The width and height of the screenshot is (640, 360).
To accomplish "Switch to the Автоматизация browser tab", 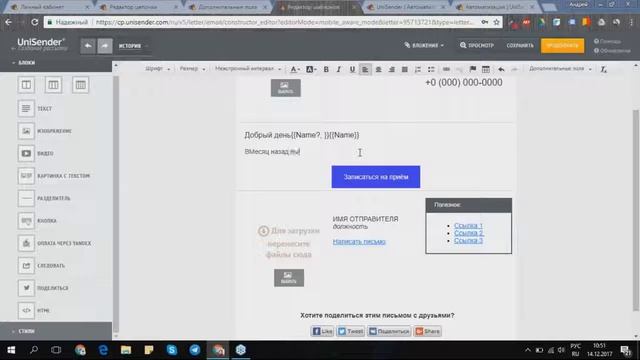I will [x=496, y=7].
